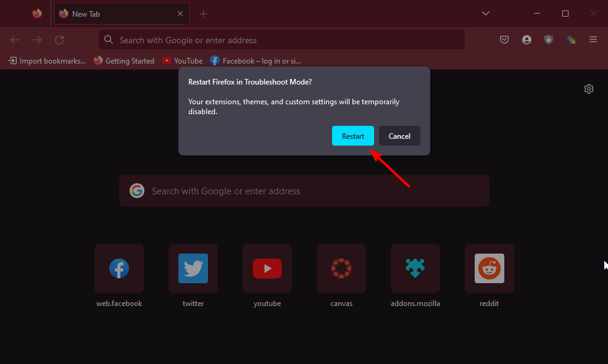The width and height of the screenshot is (608, 364).
Task: Click Import bookmarks in bookmarks bar
Action: point(47,61)
